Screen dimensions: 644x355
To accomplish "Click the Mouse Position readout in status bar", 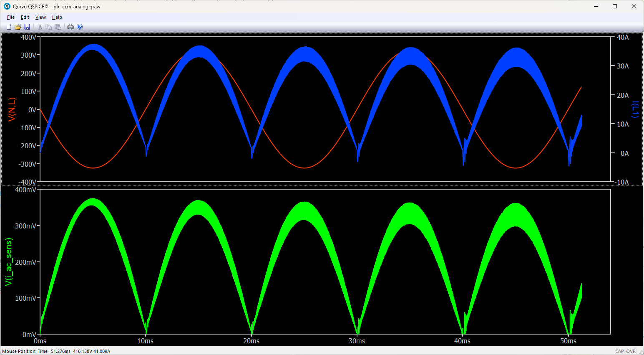I will click(x=56, y=351).
